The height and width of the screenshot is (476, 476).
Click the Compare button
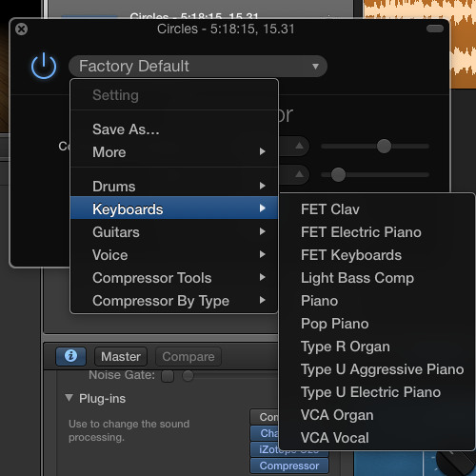188,356
